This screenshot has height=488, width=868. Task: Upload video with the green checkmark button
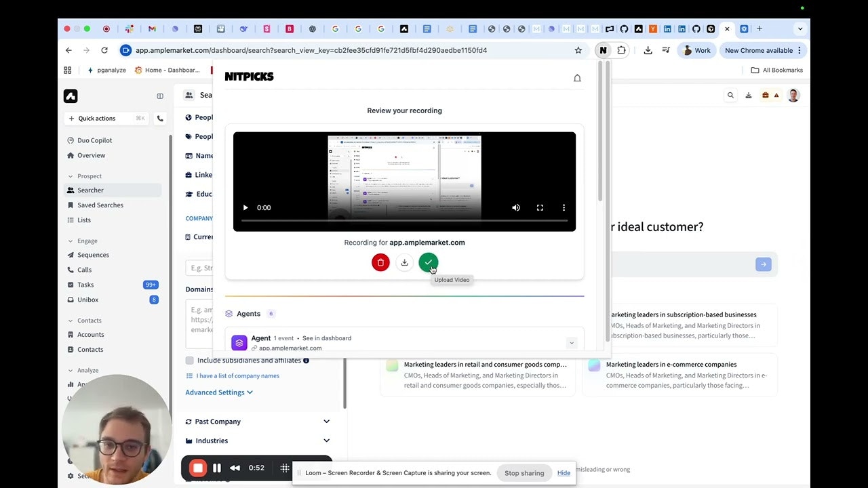click(x=428, y=262)
